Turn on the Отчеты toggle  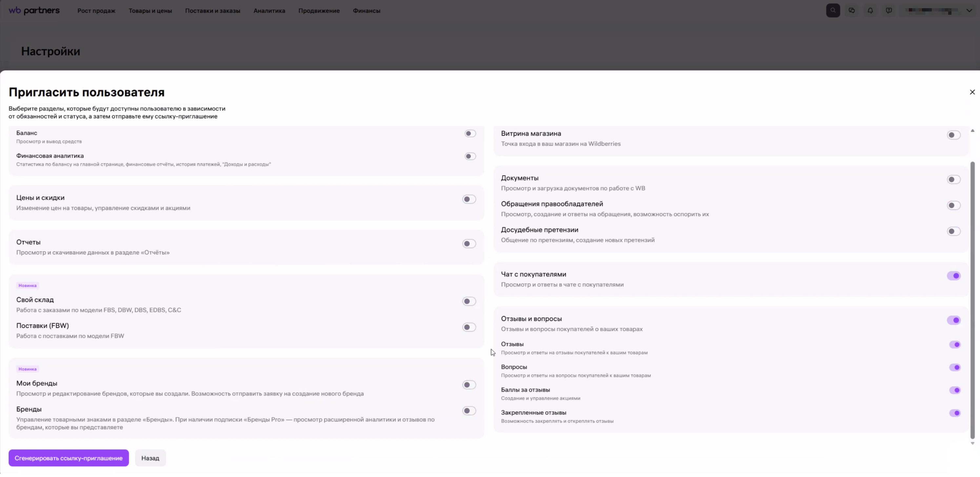coord(469,244)
